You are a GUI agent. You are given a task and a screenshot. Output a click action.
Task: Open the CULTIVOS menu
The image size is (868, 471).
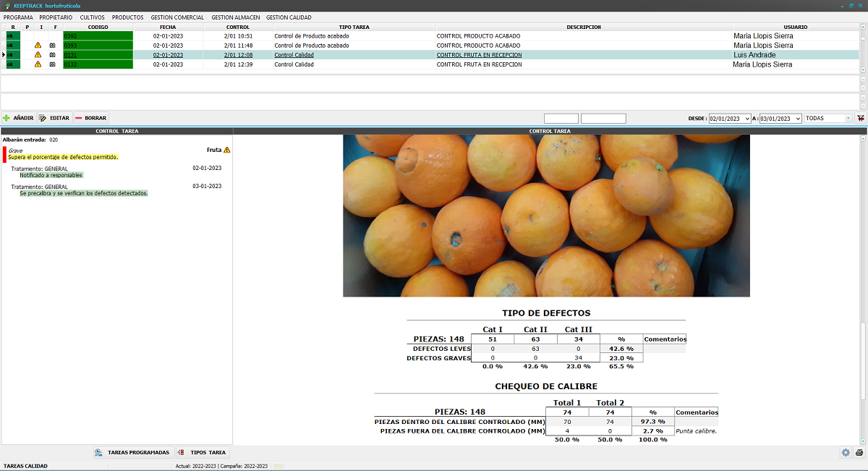92,17
